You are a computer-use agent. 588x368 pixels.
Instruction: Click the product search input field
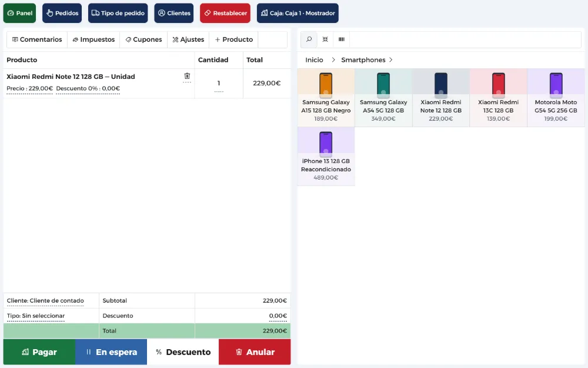coord(465,39)
